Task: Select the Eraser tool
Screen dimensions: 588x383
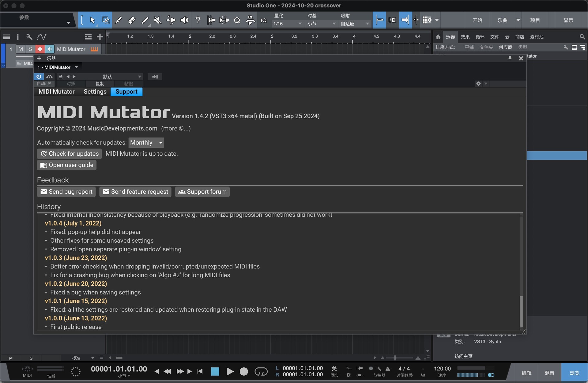Action: [x=131, y=20]
